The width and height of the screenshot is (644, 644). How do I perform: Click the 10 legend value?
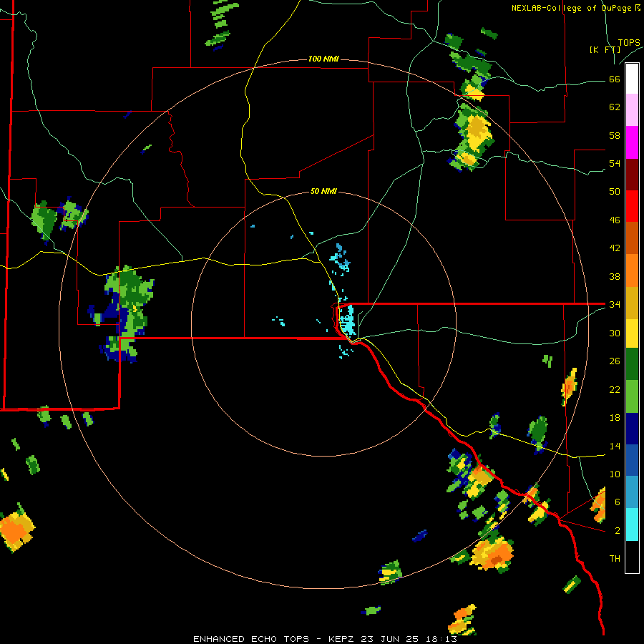coord(615,474)
